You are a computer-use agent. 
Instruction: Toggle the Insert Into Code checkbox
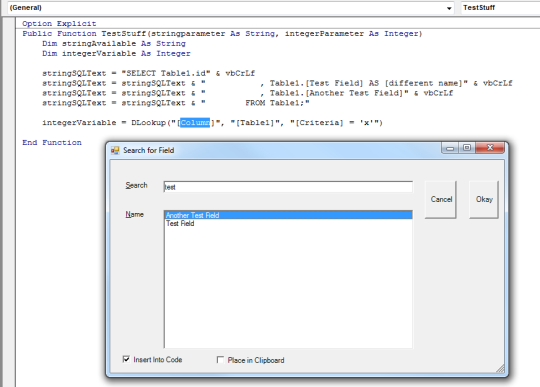[x=126, y=359]
